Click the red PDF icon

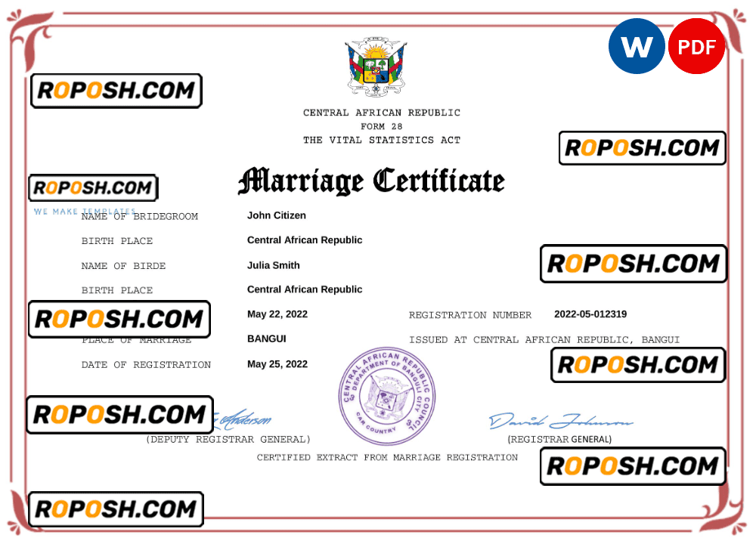click(696, 46)
